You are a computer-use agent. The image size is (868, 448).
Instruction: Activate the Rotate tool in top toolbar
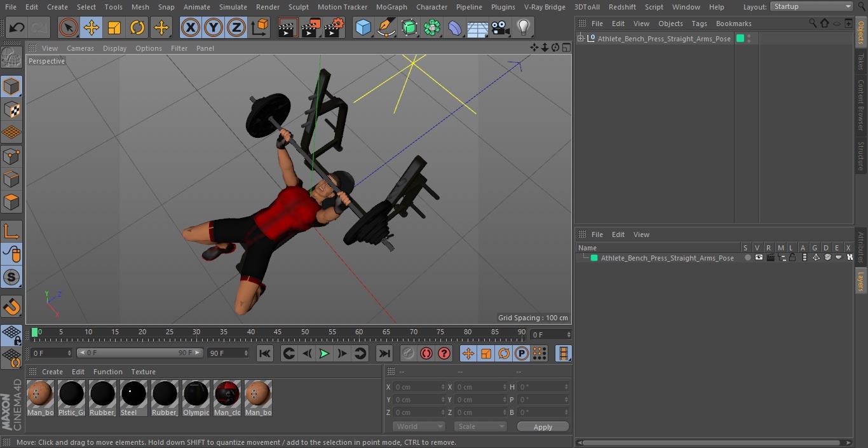point(137,28)
